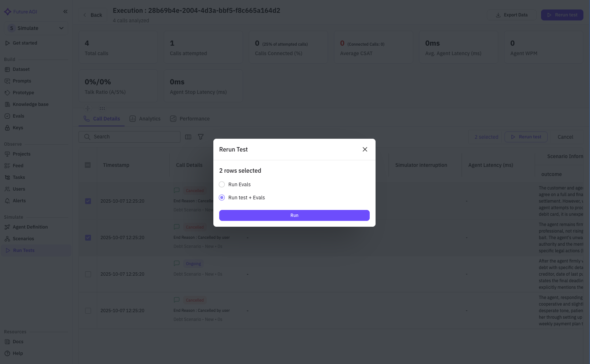The width and height of the screenshot is (590, 364).
Task: Click the Agent Latency (ms) column header
Action: pyautogui.click(x=491, y=165)
